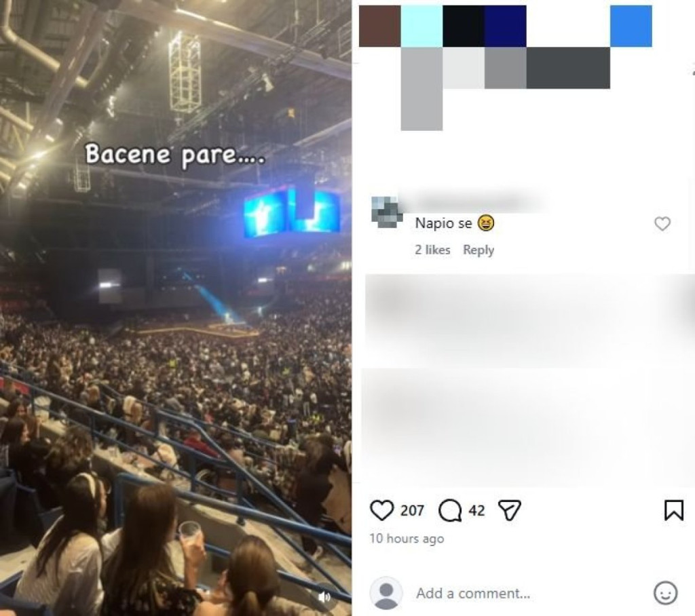Image resolution: width=695 pixels, height=616 pixels.
Task: Click the blurred comment below 'Napio se'
Action: [527, 321]
